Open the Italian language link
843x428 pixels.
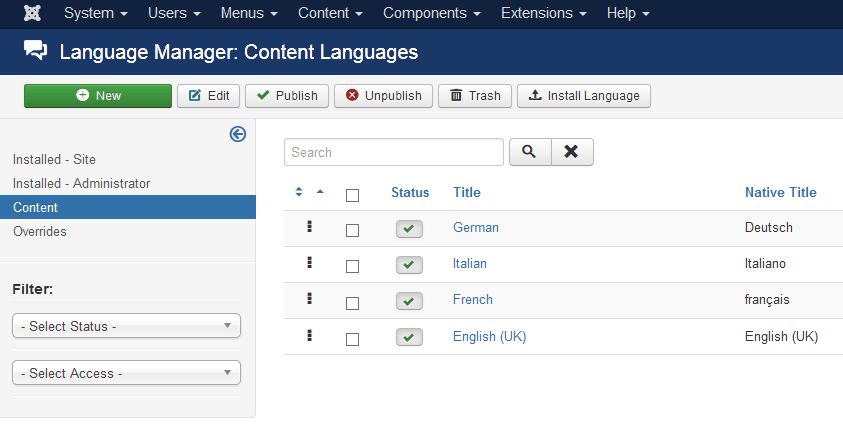[470, 264]
